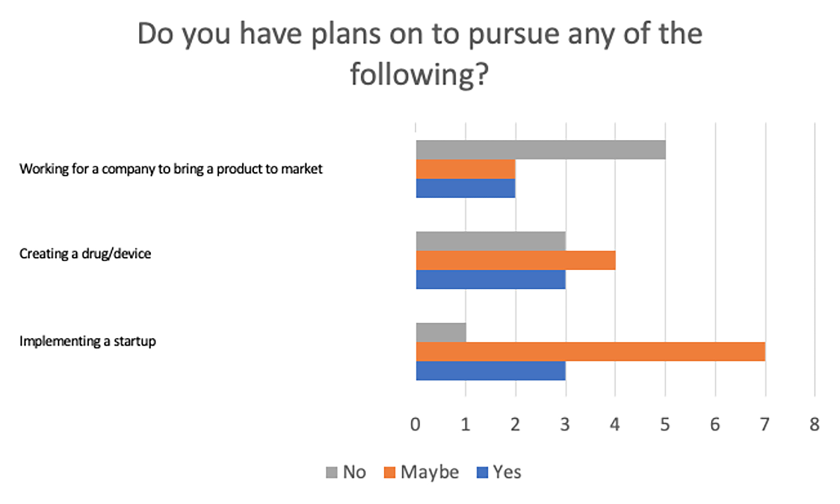This screenshot has height=504, width=840.
Task: Select the No legend label
Action: (x=355, y=473)
